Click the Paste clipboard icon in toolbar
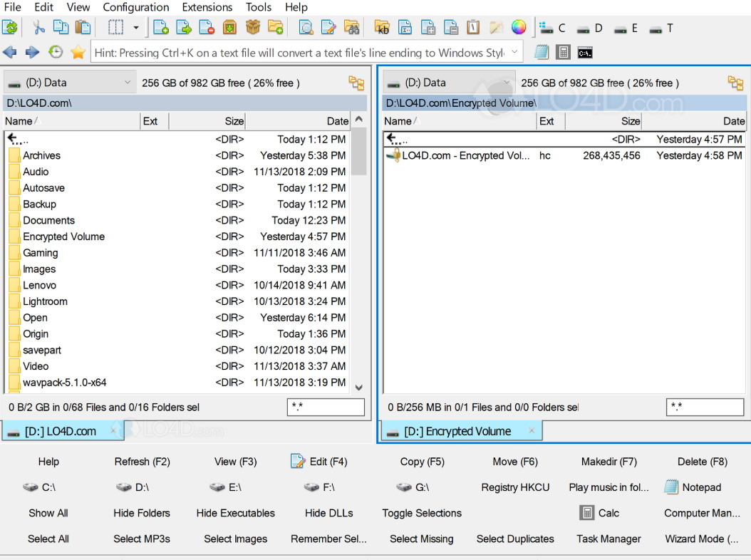The image size is (751, 560). [83, 28]
